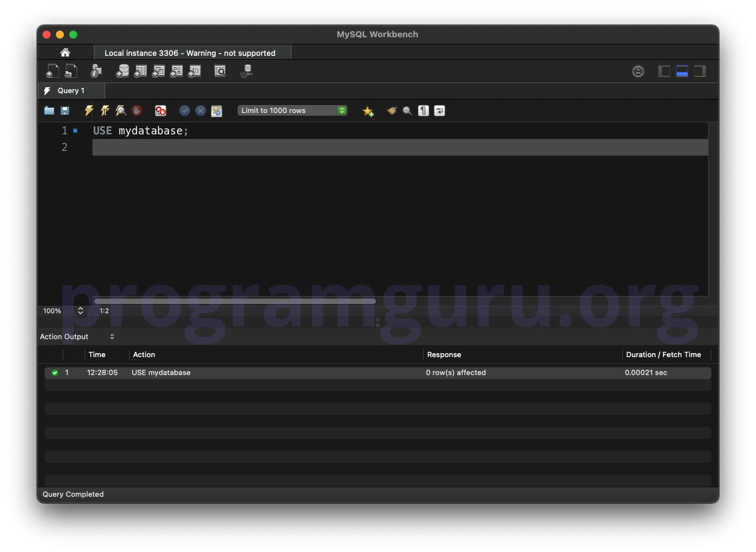Select the Query 1 tab
The height and width of the screenshot is (552, 756).
(71, 90)
